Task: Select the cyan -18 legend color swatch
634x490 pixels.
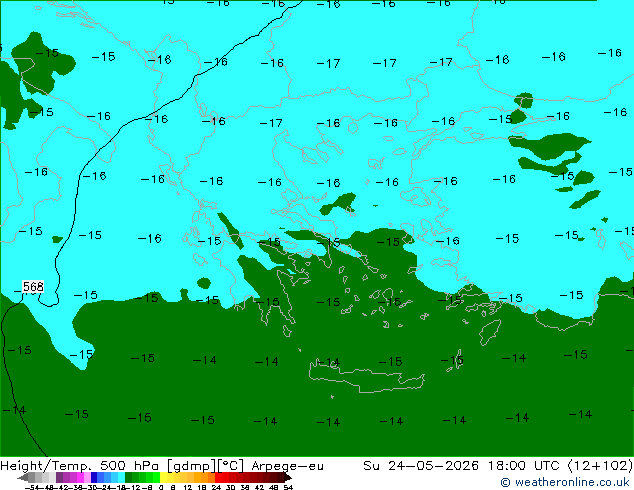Action: tap(122, 477)
